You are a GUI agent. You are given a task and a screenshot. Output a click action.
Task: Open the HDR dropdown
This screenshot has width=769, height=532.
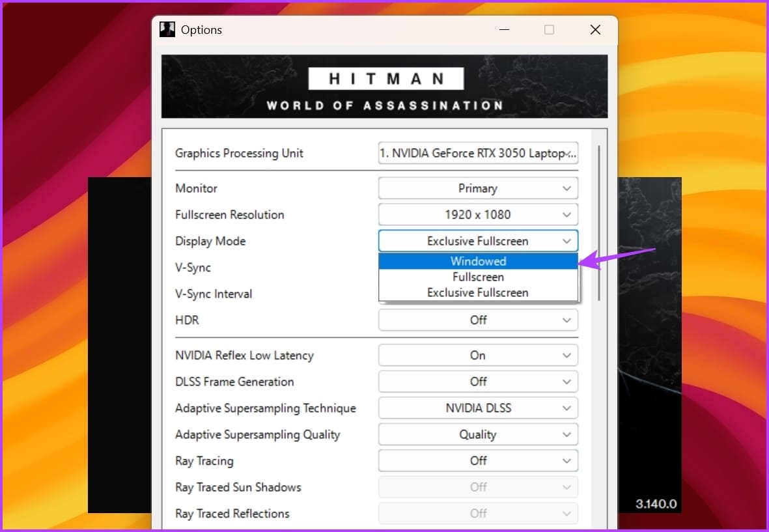click(478, 320)
